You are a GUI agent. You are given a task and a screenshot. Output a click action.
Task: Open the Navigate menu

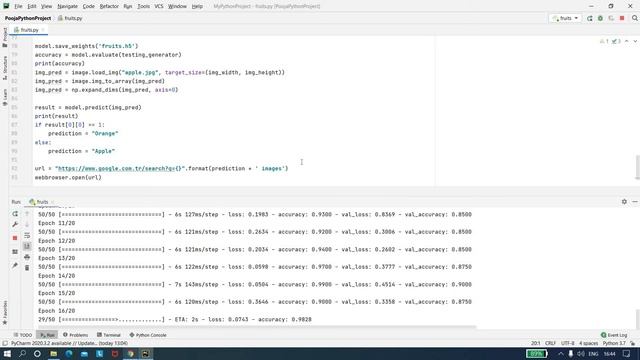point(67,7)
